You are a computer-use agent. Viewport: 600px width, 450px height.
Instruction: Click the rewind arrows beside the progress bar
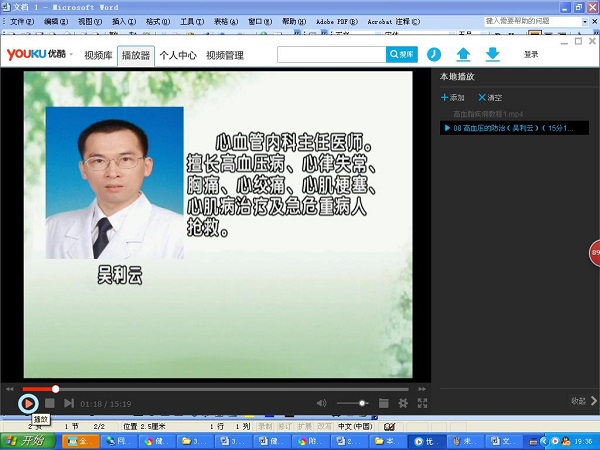pyautogui.click(x=10, y=389)
